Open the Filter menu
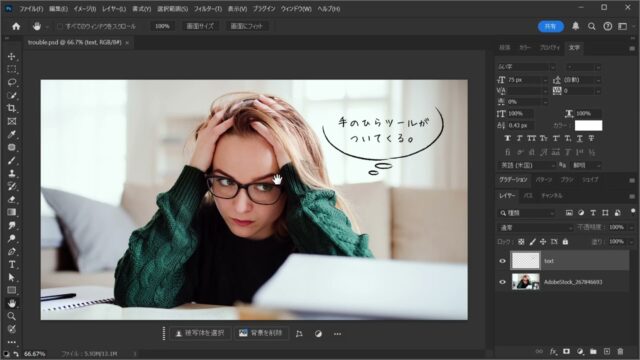 (207, 9)
